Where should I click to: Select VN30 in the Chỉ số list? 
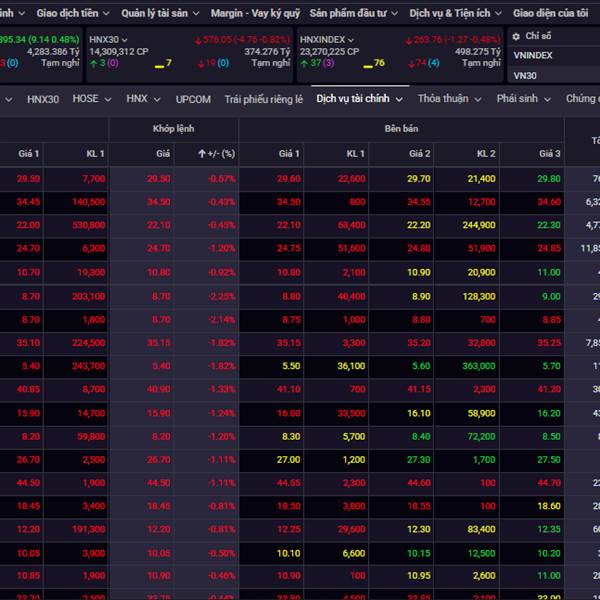point(525,76)
